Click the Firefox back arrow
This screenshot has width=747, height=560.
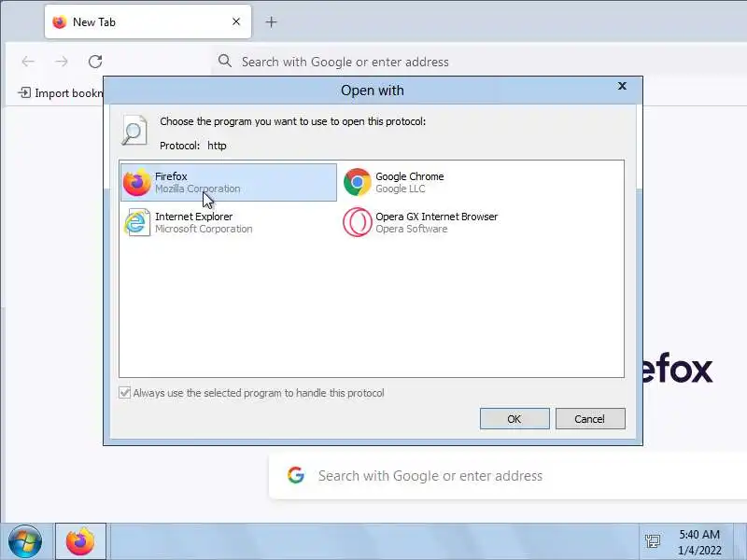(28, 62)
